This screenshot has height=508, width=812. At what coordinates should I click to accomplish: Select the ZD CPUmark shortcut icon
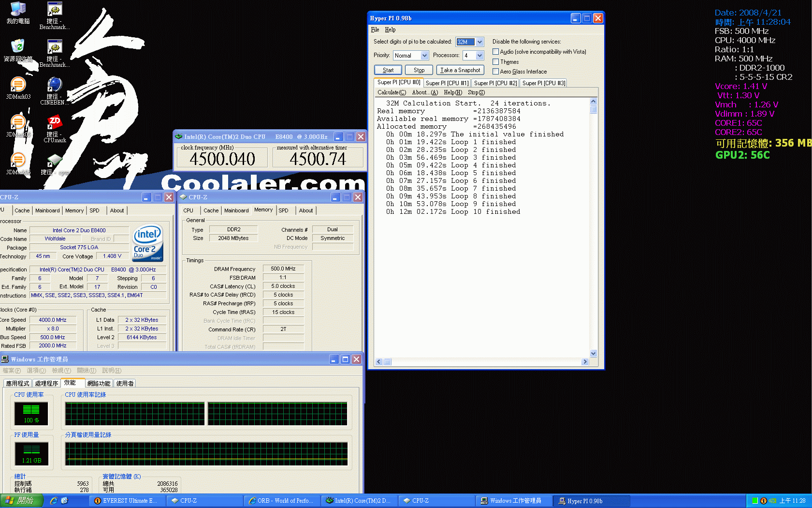pos(55,128)
